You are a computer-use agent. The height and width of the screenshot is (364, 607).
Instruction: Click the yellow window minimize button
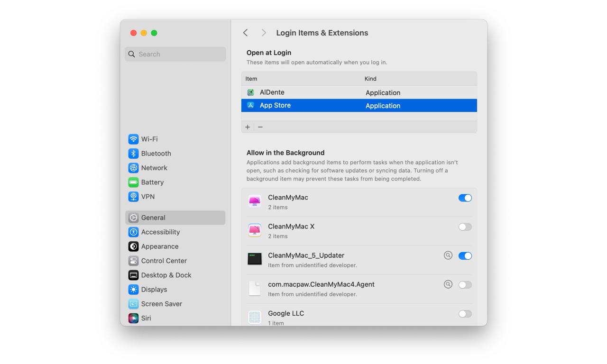[x=144, y=33]
